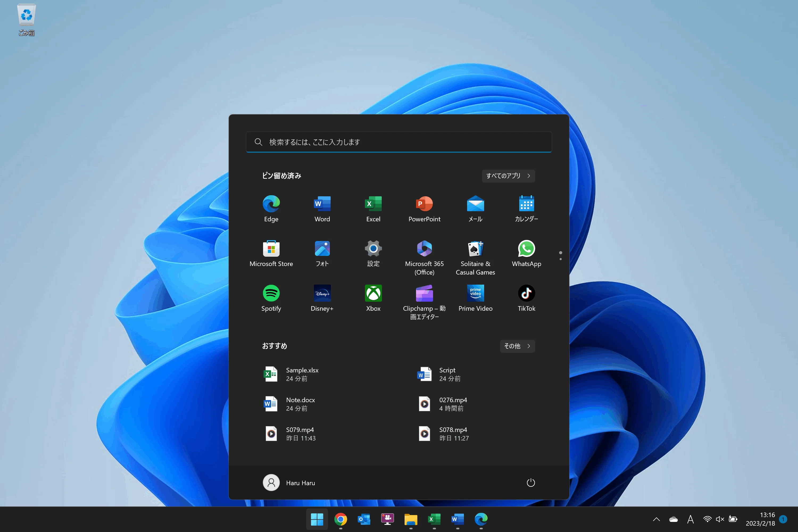This screenshot has height=532, width=798.
Task: Open WhatsApp
Action: (x=526, y=253)
